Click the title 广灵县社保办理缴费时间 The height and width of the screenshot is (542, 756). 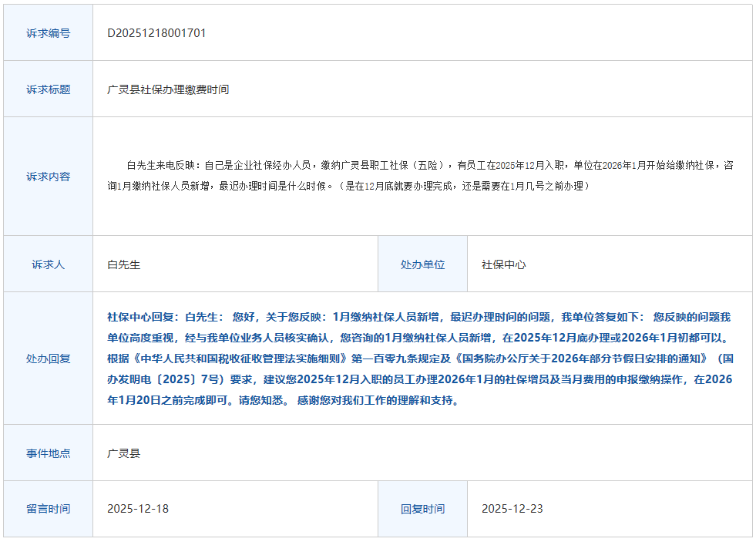pos(168,89)
